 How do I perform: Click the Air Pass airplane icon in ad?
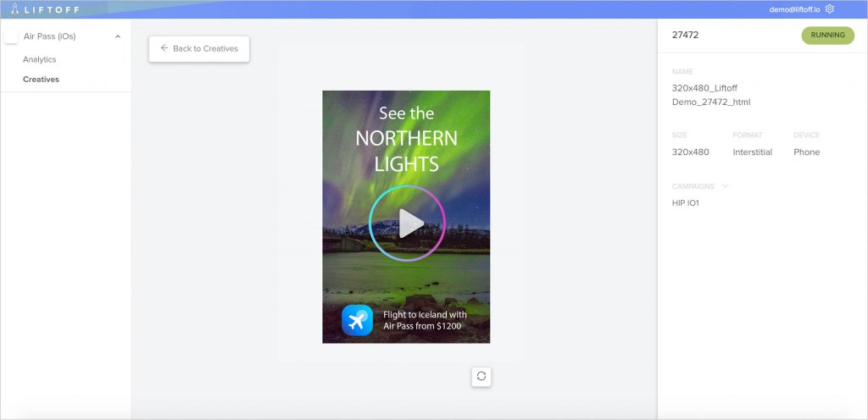[357, 321]
